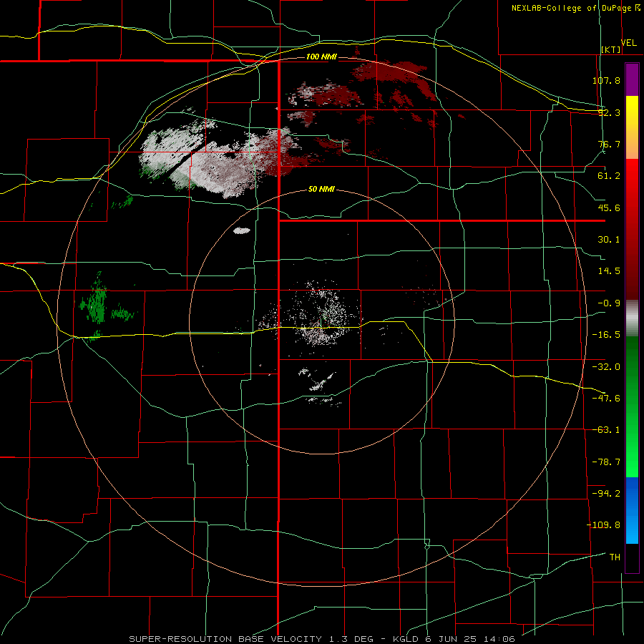Viewport: 644px width, 644px height.
Task: Click the VEL legend title
Action: (629, 43)
